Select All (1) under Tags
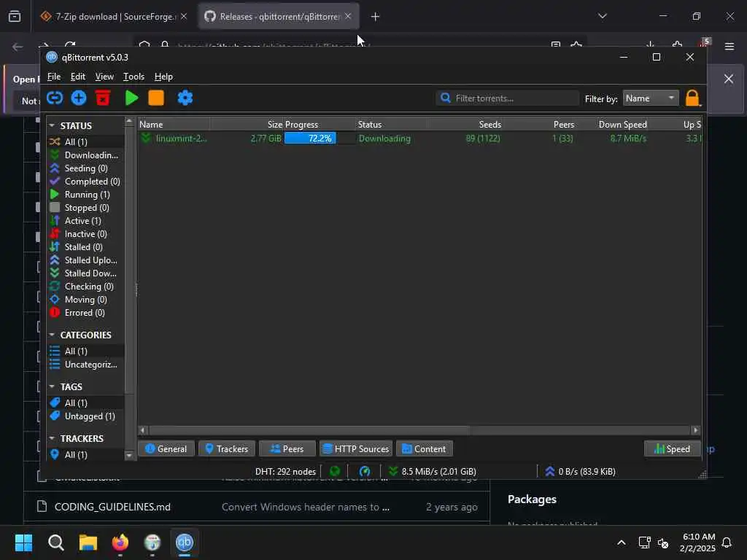Image resolution: width=747 pixels, height=560 pixels. tap(86, 402)
